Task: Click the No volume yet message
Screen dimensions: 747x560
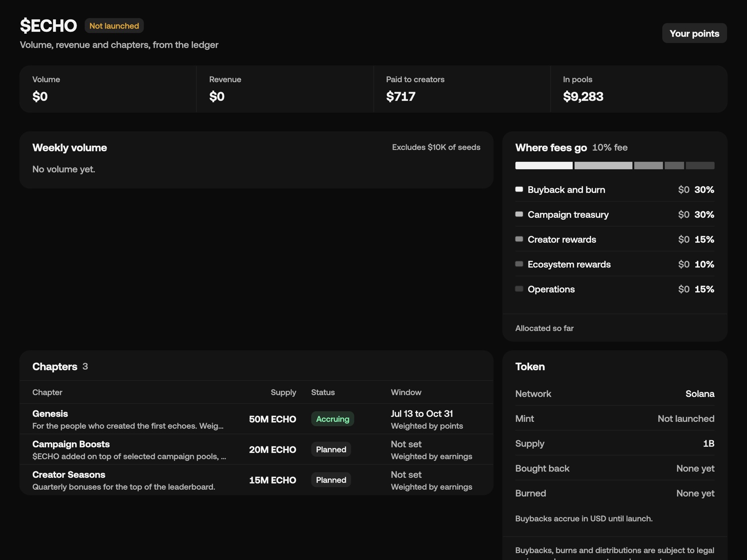Action: tap(64, 169)
